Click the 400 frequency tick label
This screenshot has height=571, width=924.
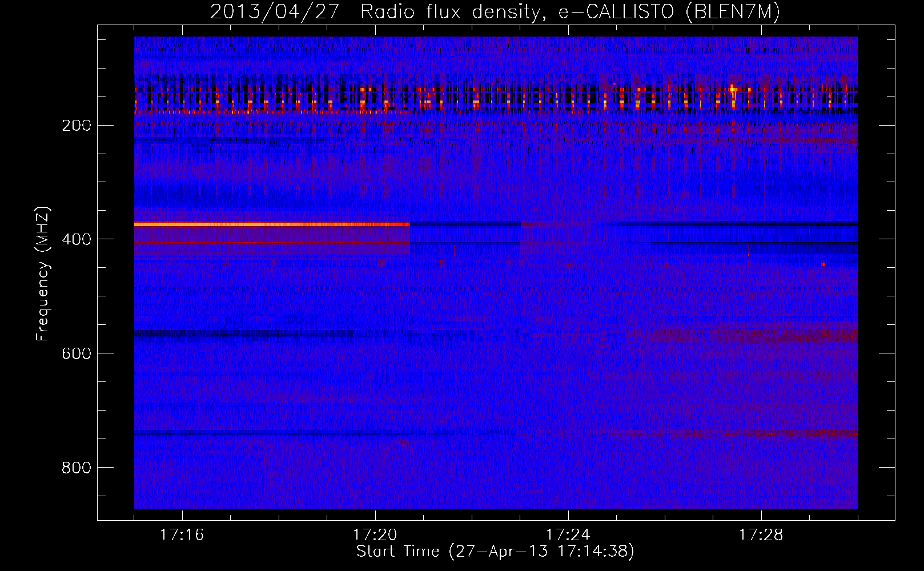click(x=76, y=239)
